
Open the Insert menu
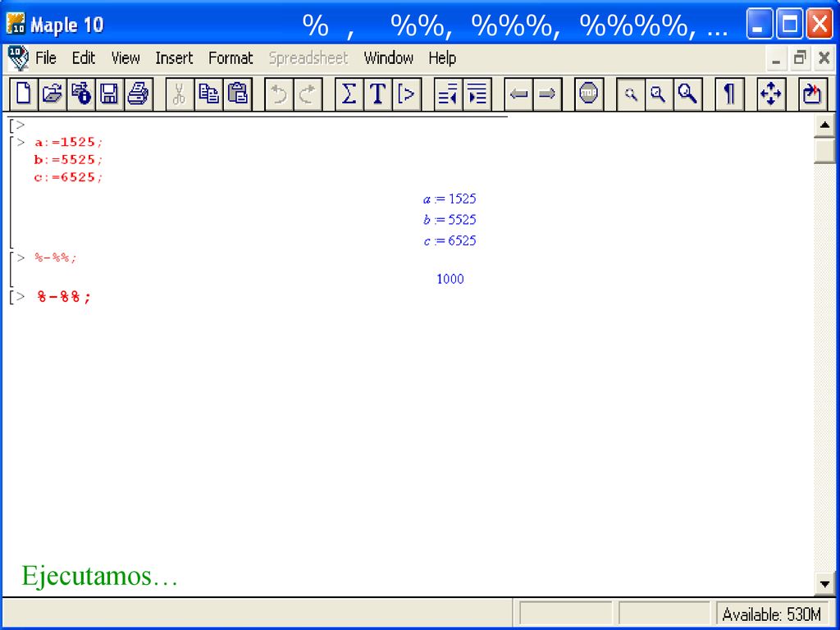[x=174, y=58]
